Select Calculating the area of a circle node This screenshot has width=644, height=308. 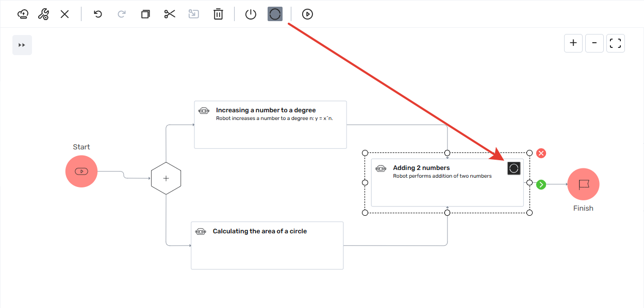tap(267, 245)
